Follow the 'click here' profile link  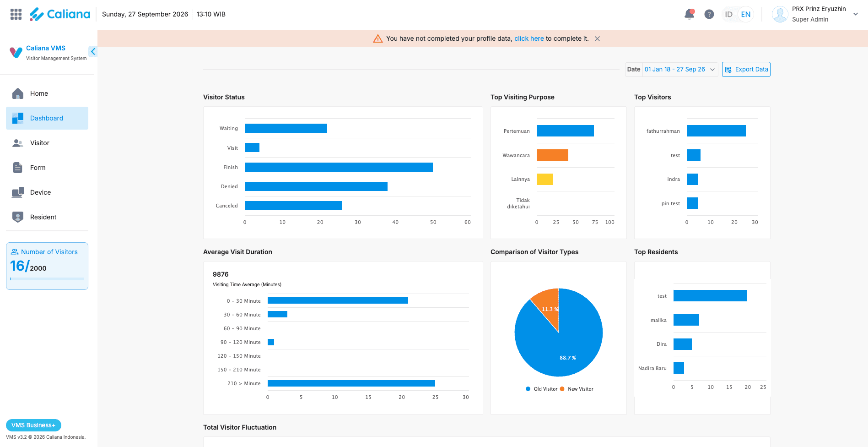pos(529,38)
